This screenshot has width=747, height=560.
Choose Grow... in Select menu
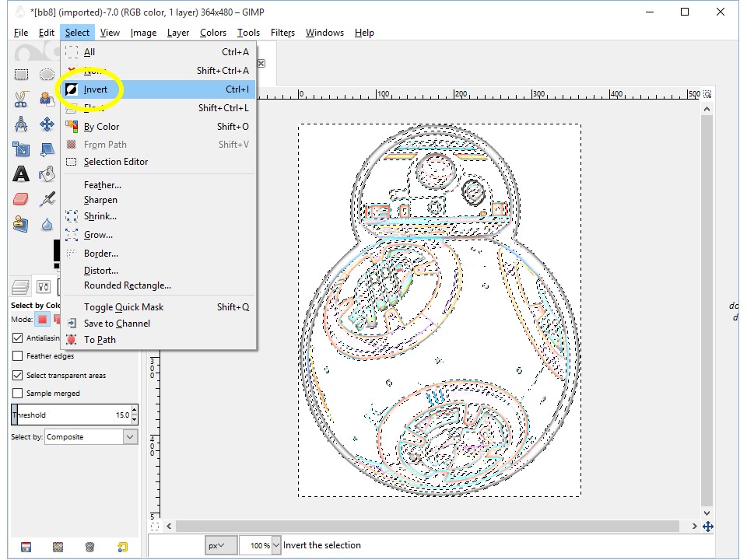tap(158, 235)
